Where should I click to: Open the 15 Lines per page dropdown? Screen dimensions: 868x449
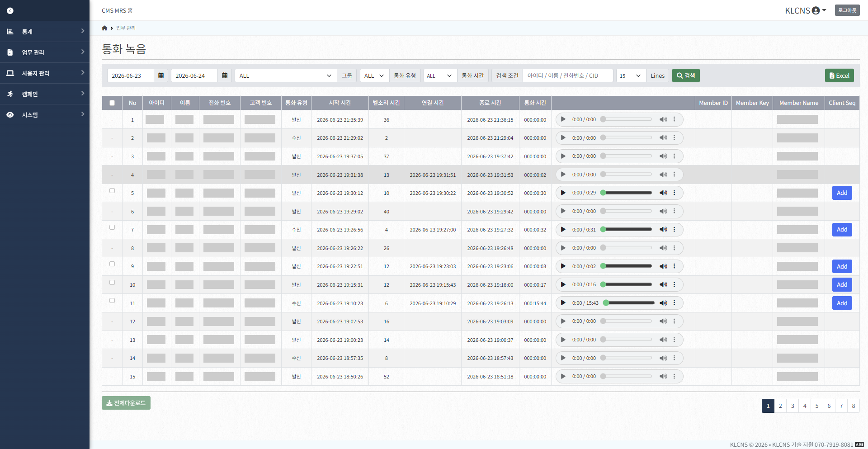click(631, 76)
